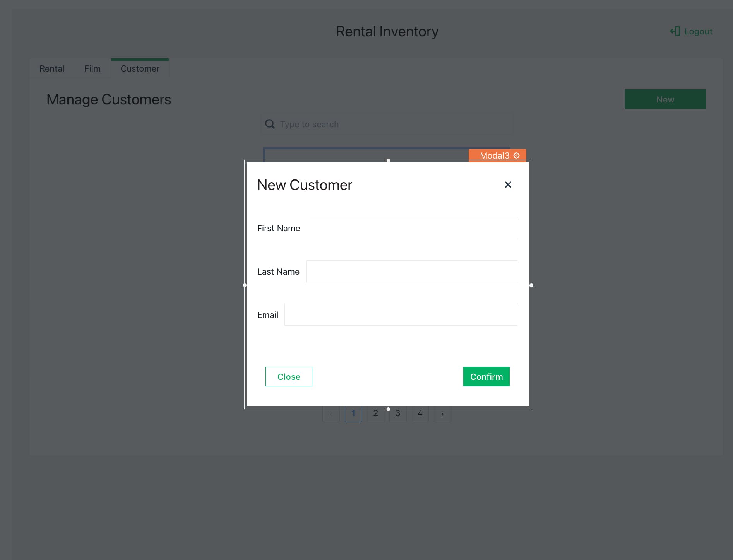Click the Logout door icon
Image resolution: width=733 pixels, height=560 pixels.
[x=675, y=31]
